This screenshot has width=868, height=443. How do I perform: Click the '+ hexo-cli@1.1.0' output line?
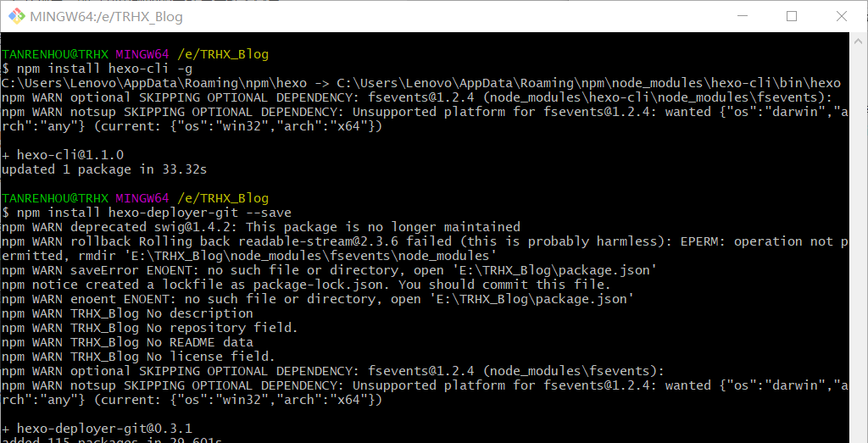(63, 155)
